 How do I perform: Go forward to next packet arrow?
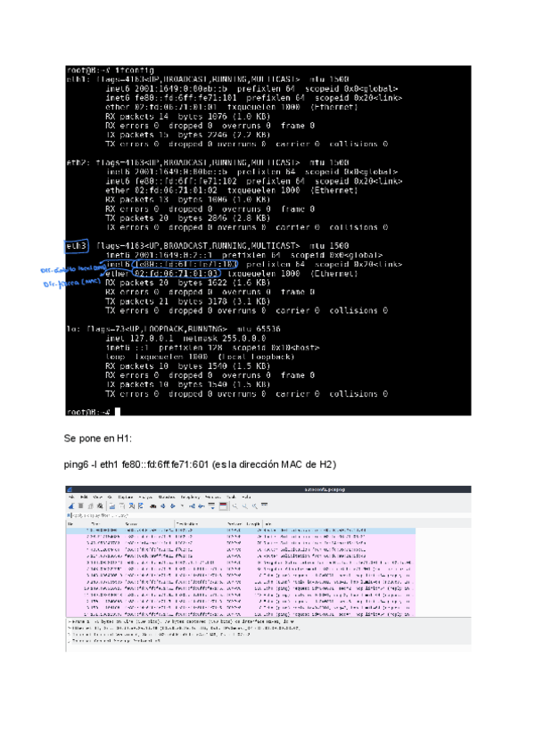click(173, 505)
